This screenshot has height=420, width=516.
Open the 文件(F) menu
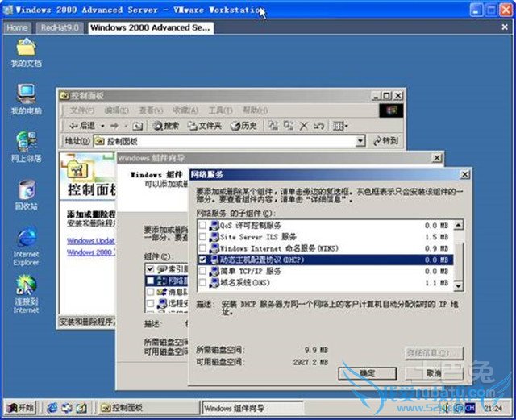[81, 110]
